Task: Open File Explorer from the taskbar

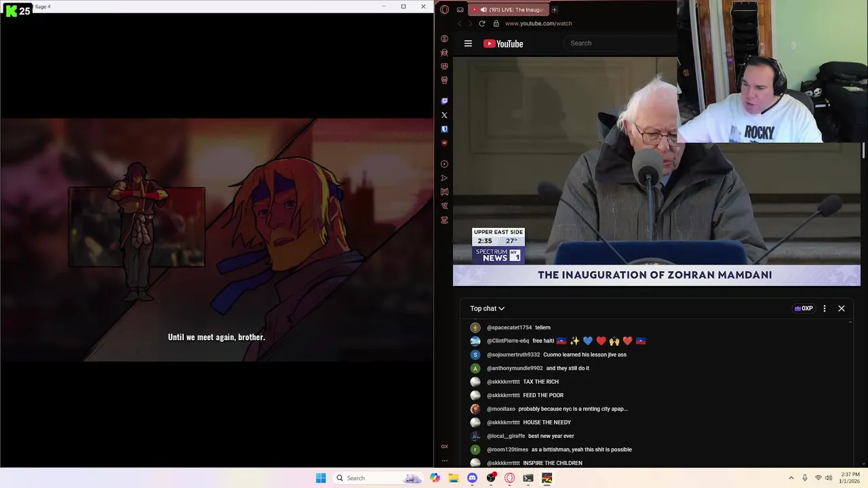Action: coord(454,478)
